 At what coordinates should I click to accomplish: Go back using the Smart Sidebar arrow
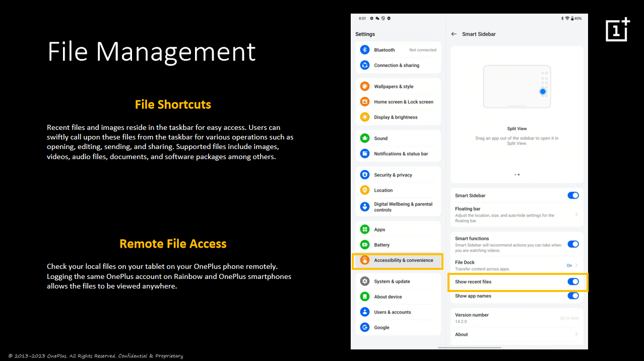pos(454,34)
